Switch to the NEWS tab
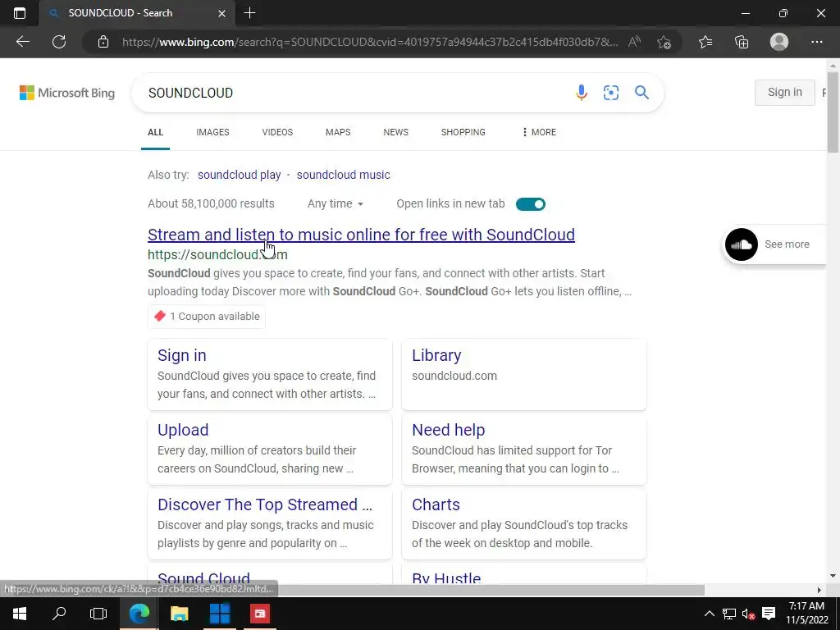The height and width of the screenshot is (630, 840). coord(396,132)
